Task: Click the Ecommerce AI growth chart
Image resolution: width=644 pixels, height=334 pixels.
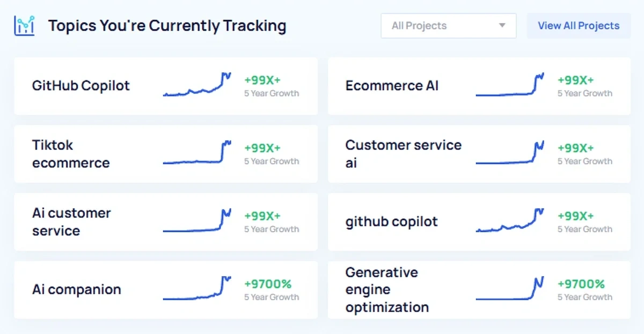Action: [x=510, y=86]
